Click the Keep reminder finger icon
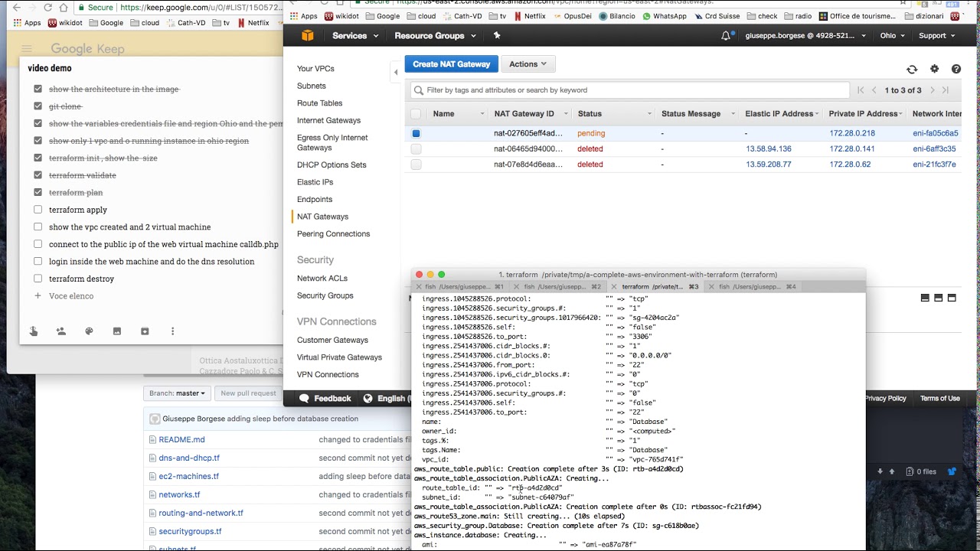 click(x=34, y=331)
